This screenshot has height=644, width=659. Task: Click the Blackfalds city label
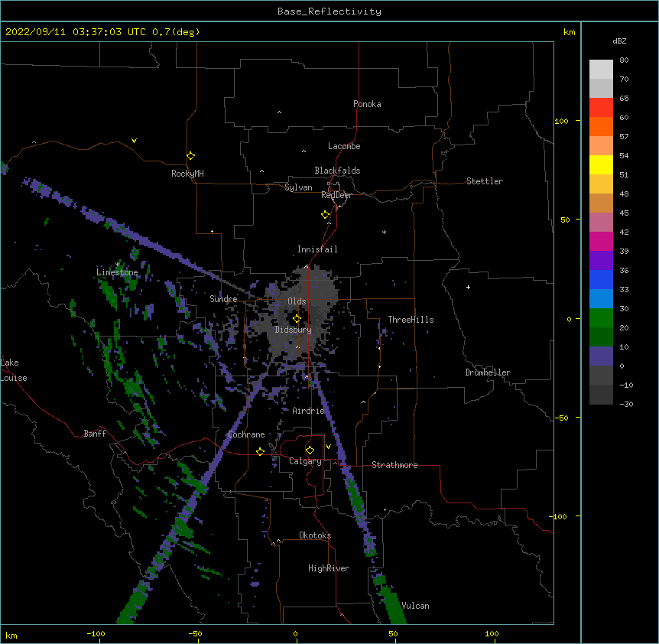tap(337, 171)
